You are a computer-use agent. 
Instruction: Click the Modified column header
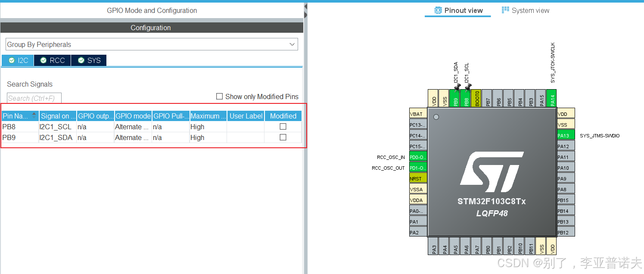tap(283, 116)
